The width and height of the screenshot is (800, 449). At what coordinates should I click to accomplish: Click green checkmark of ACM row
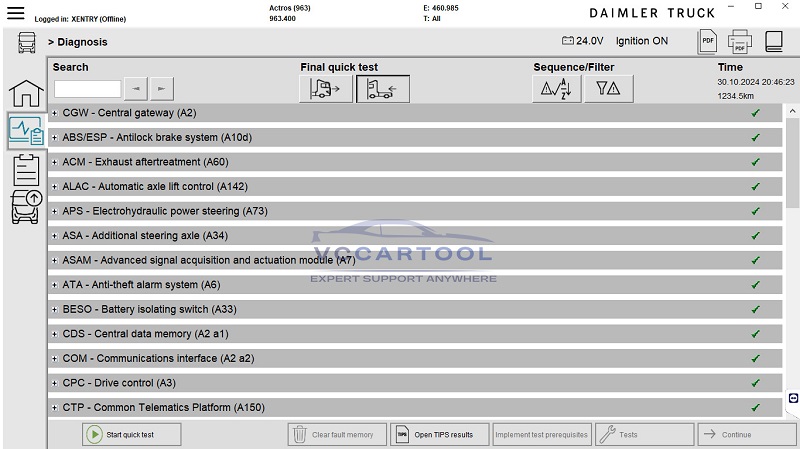click(756, 162)
